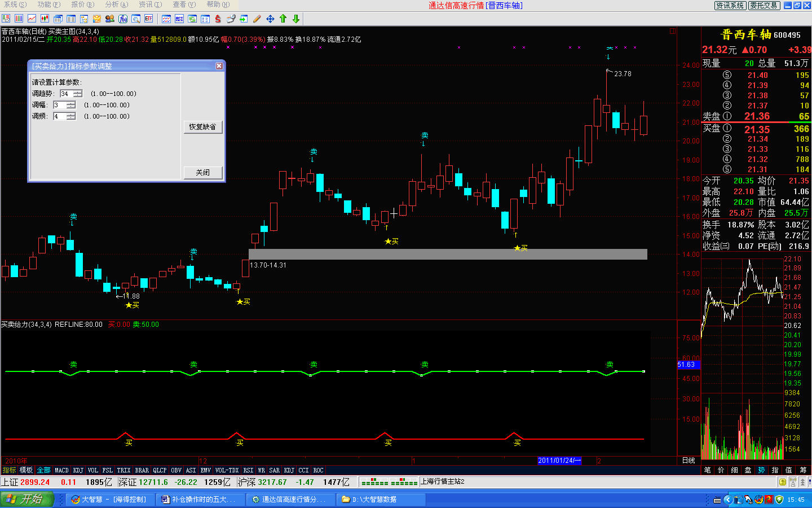Select the pencil drawing tool icon
This screenshot has height=508, width=812.
click(257, 19)
